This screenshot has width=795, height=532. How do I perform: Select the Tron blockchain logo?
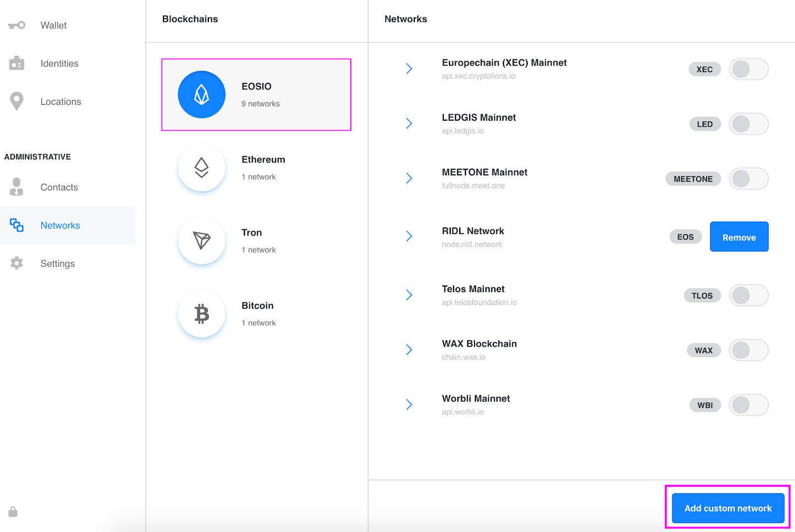tap(202, 240)
